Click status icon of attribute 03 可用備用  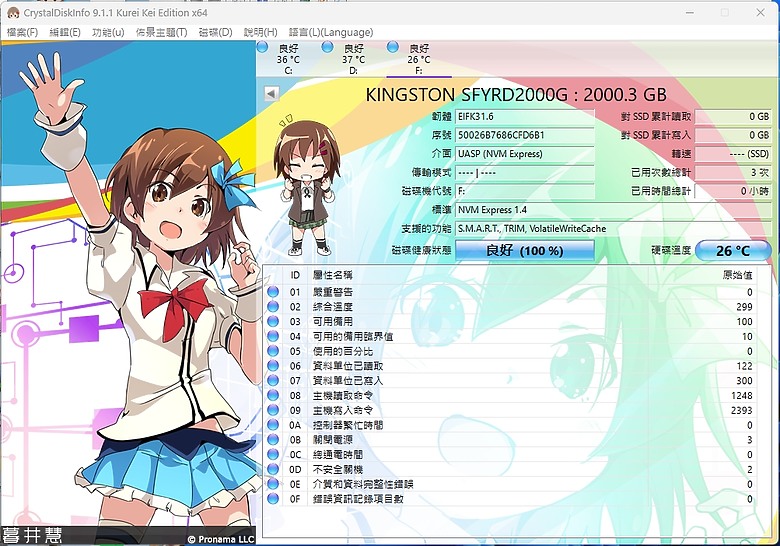(273, 321)
